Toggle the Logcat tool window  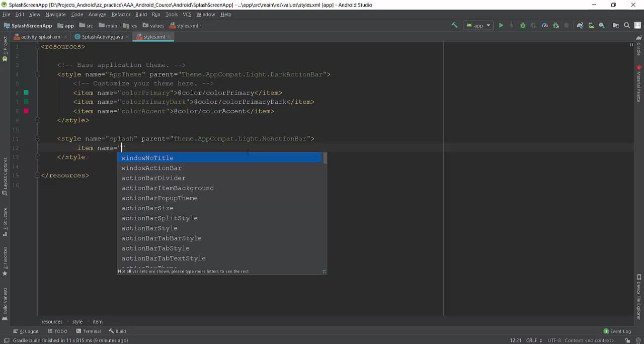(x=29, y=331)
